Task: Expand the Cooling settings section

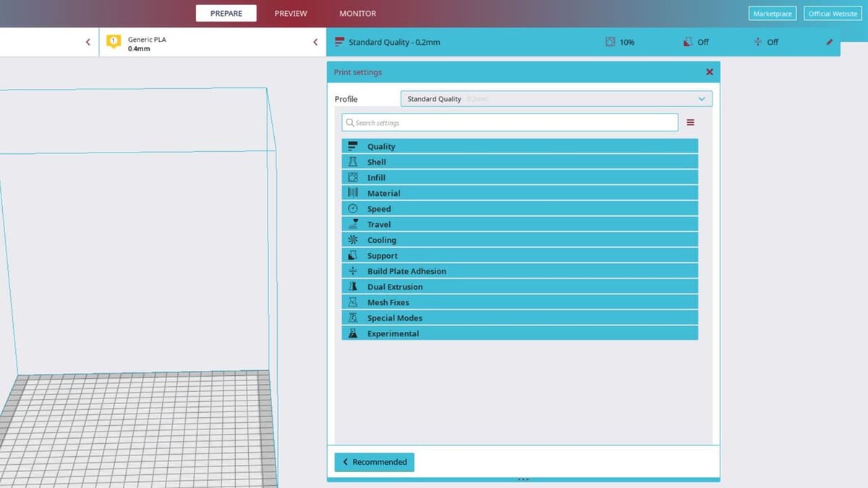Action: pos(520,239)
